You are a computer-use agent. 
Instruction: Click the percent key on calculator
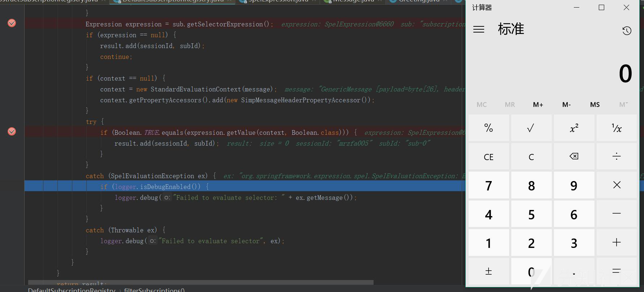pos(489,128)
